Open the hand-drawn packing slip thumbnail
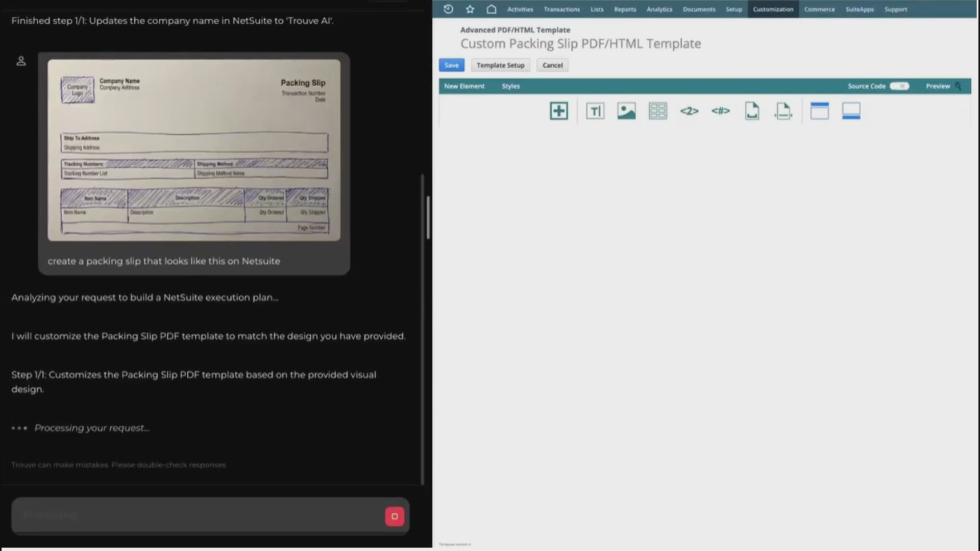Image resolution: width=980 pixels, height=551 pixels. pos(194,150)
